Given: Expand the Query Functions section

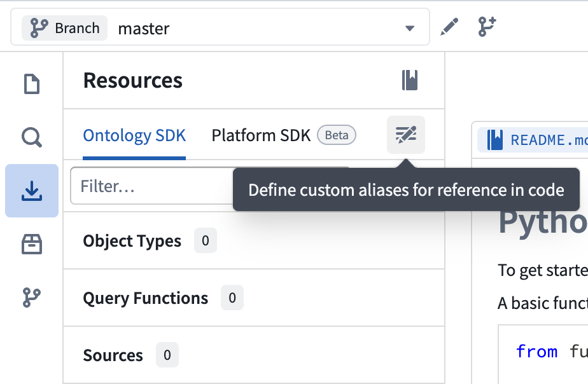Looking at the screenshot, I should pos(145,298).
